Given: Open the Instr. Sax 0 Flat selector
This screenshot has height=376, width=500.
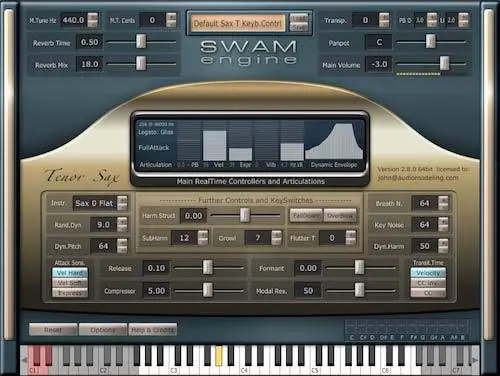Looking at the screenshot, I should click(100, 203).
